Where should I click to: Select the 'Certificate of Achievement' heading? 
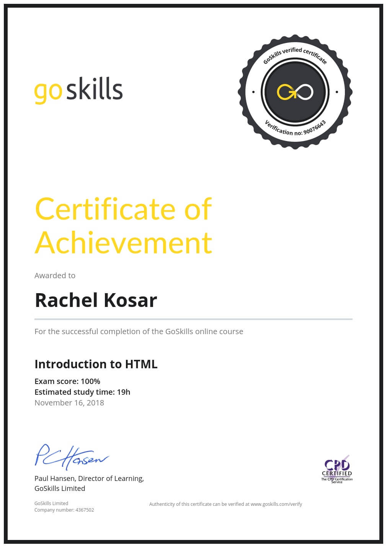point(123,226)
